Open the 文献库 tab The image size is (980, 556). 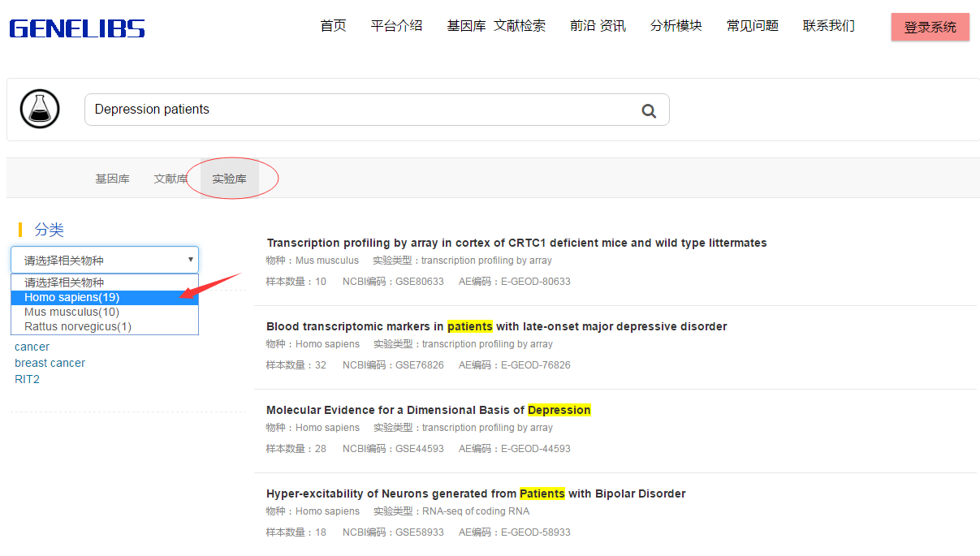click(x=171, y=179)
